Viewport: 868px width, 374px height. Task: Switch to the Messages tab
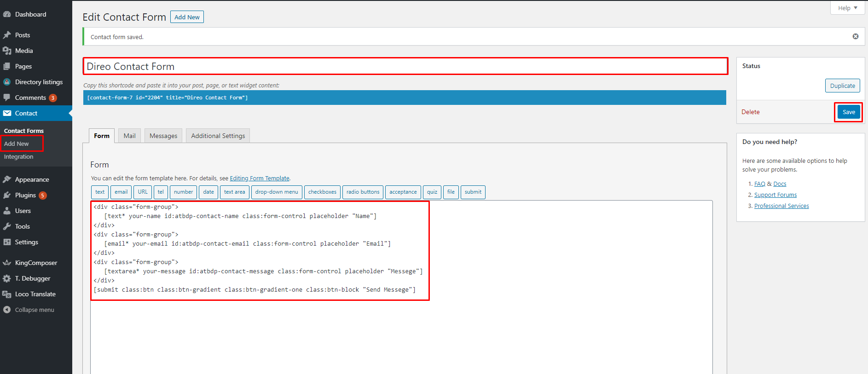[x=163, y=136]
